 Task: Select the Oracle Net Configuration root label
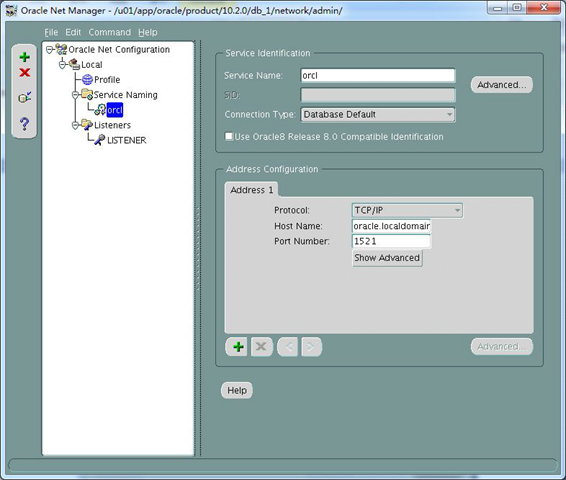pos(119,49)
